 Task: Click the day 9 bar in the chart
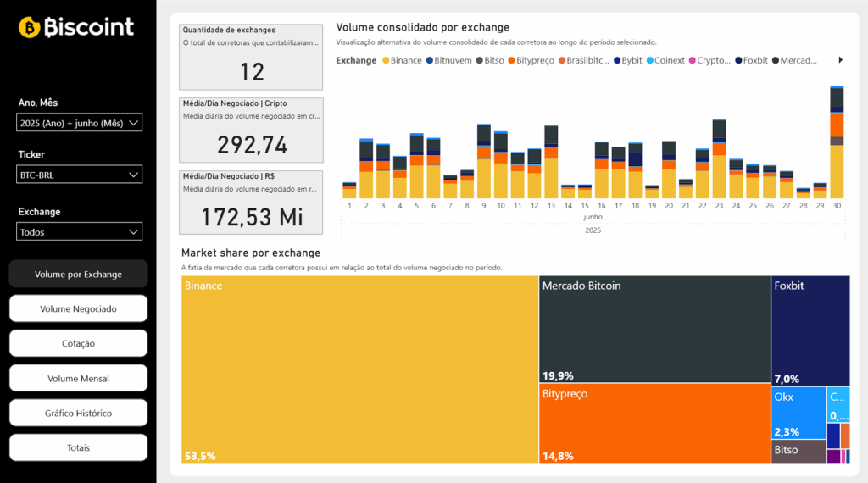pos(484,161)
